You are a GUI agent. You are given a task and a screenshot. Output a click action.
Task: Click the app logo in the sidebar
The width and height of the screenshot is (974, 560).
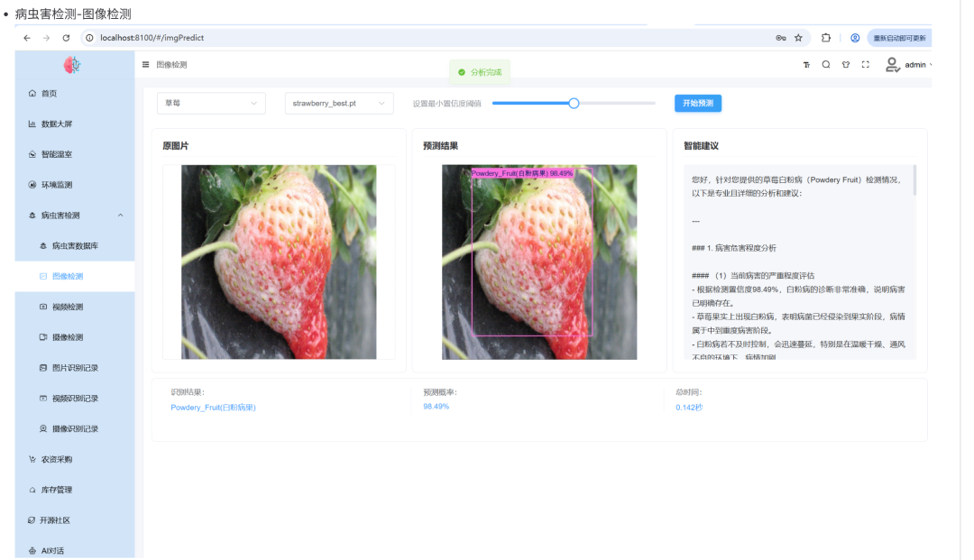pyautogui.click(x=72, y=65)
